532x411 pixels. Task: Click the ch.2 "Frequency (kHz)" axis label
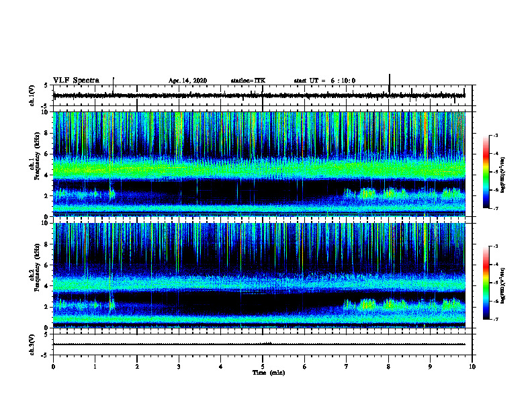(x=37, y=267)
